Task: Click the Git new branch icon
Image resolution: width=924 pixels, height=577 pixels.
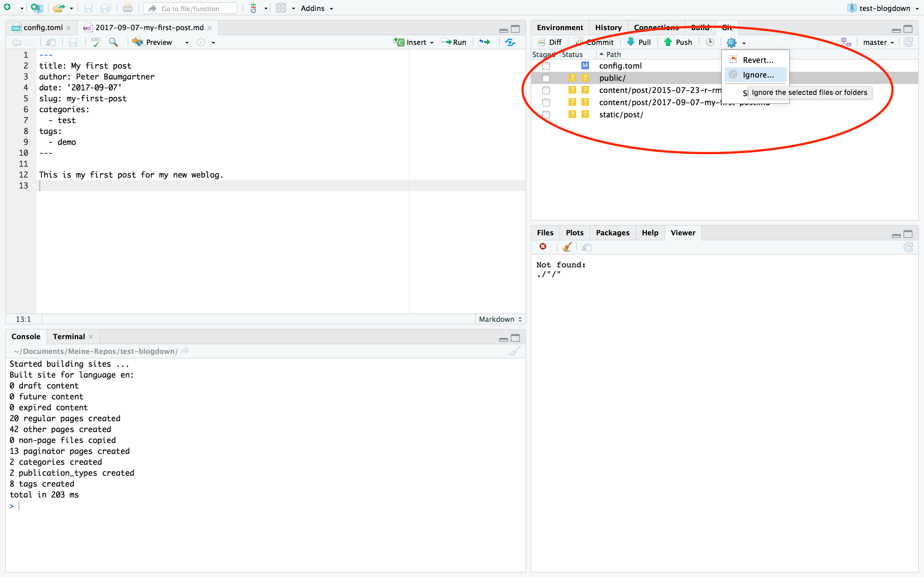Action: 846,42
